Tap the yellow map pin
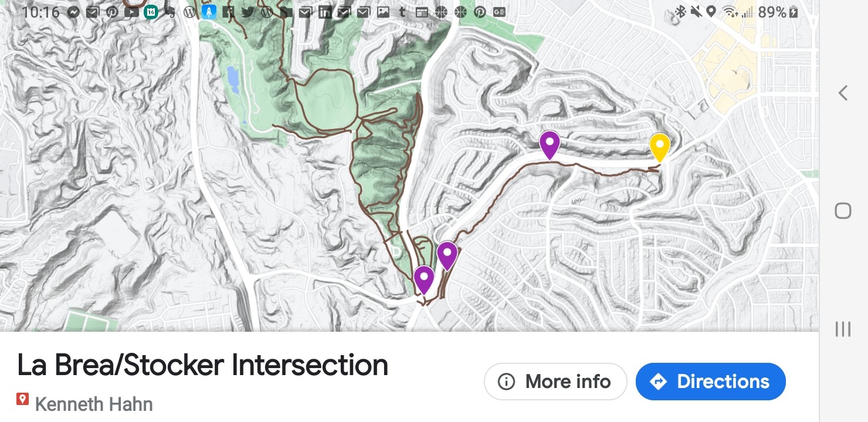This screenshot has width=868, height=422. [659, 147]
